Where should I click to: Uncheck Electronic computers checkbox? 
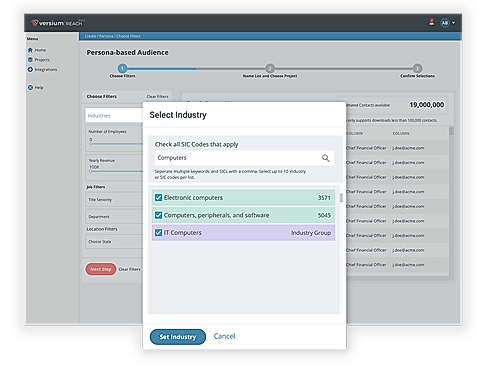(x=158, y=198)
